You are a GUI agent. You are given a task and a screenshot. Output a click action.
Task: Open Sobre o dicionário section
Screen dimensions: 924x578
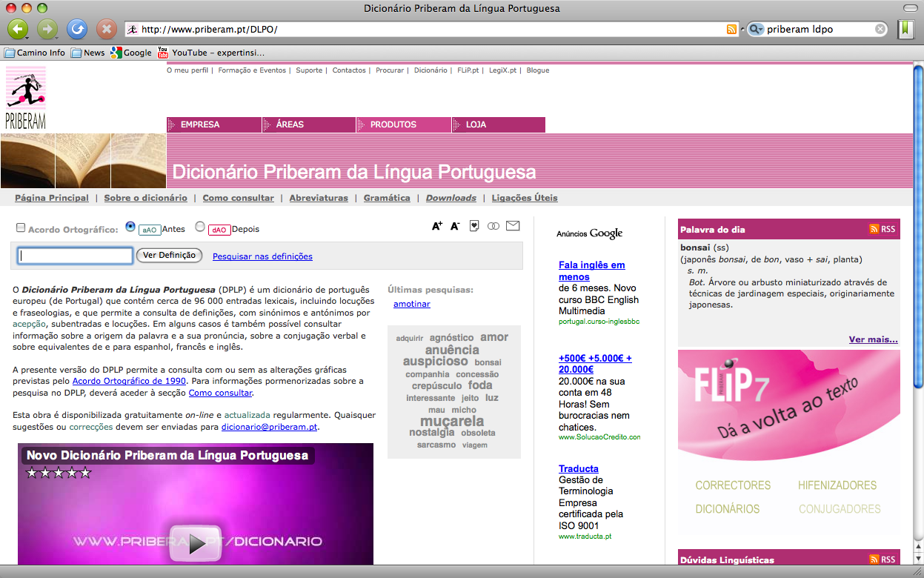coord(146,198)
